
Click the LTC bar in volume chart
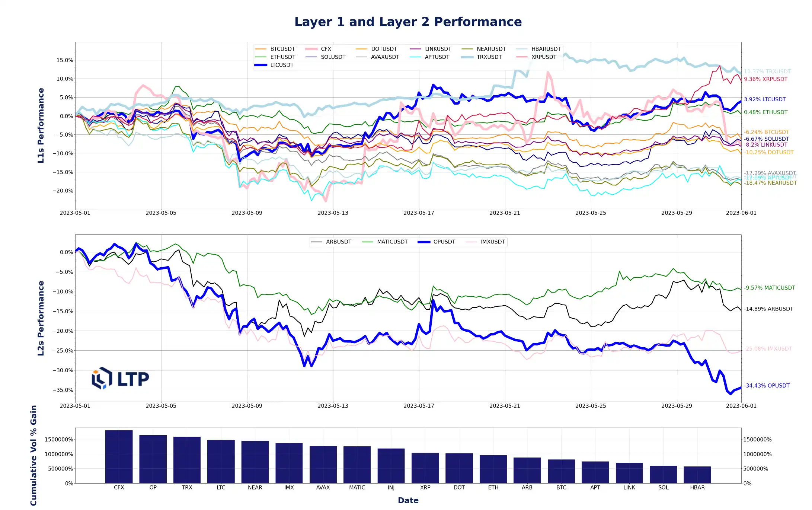pos(221,462)
